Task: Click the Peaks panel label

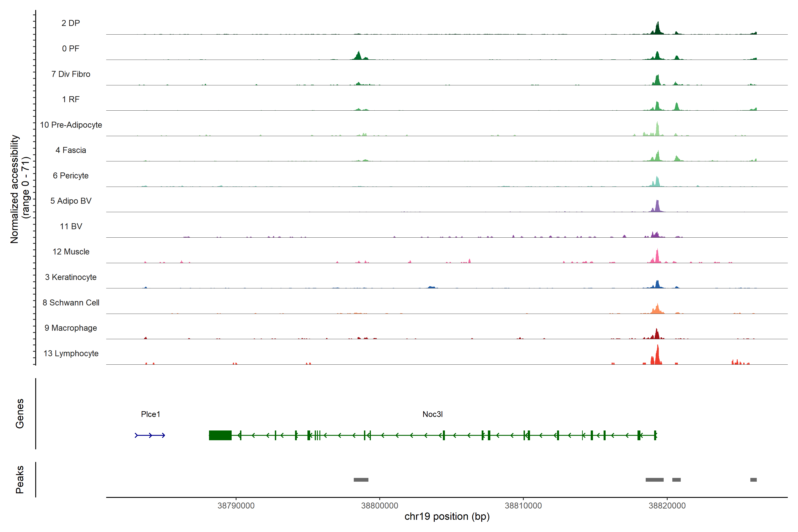Action: [20, 479]
